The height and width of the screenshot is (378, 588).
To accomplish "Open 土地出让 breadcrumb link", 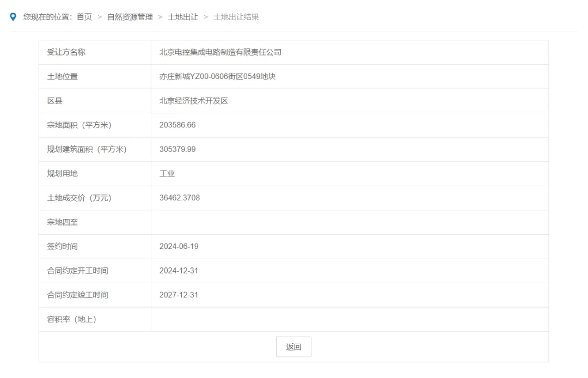I will click(x=182, y=17).
